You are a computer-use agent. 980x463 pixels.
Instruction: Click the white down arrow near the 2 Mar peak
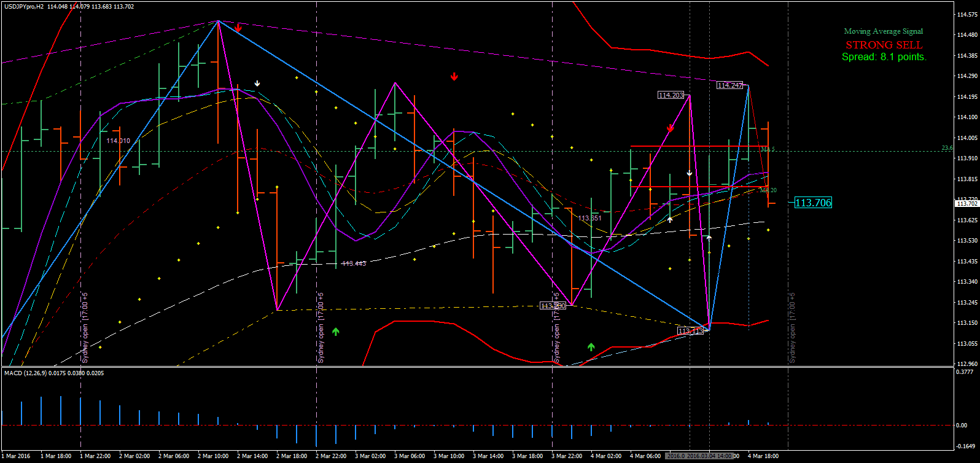pos(257,84)
